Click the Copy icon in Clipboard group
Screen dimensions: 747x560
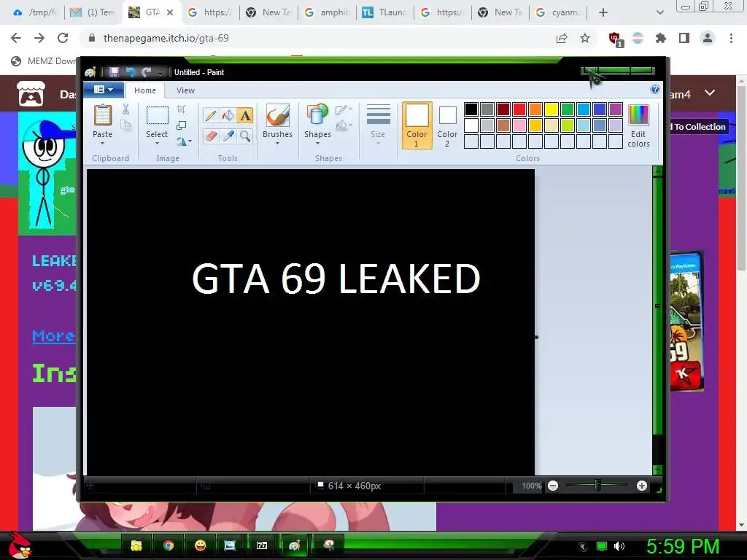125,125
